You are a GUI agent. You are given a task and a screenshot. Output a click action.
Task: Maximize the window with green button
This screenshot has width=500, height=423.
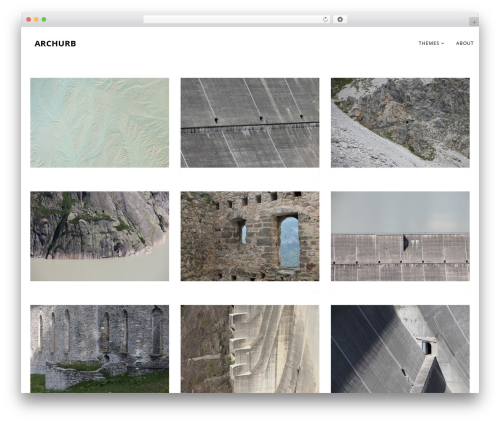pyautogui.click(x=44, y=20)
